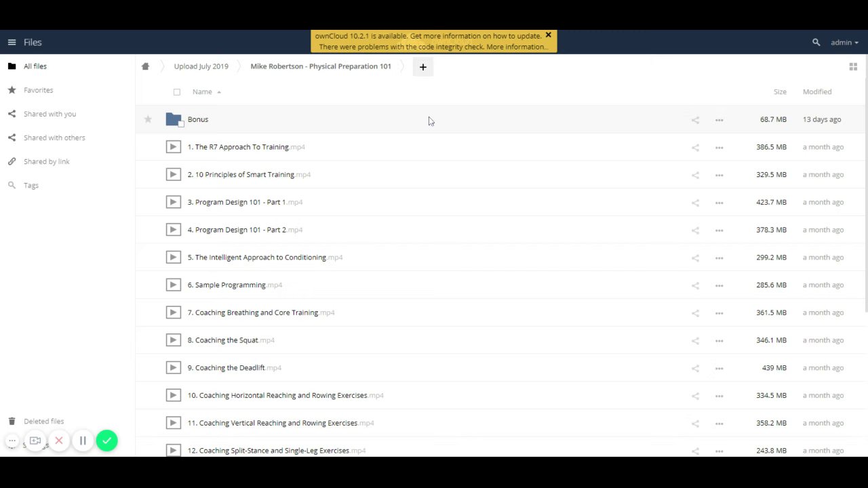Click video icon of Program Design Part 2
868x488 pixels.
coord(174,230)
